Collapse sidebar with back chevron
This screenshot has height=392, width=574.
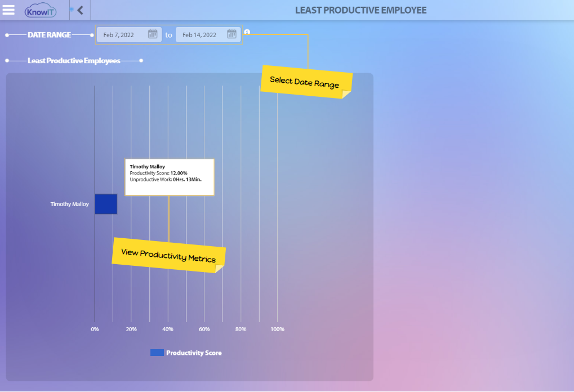(x=80, y=10)
